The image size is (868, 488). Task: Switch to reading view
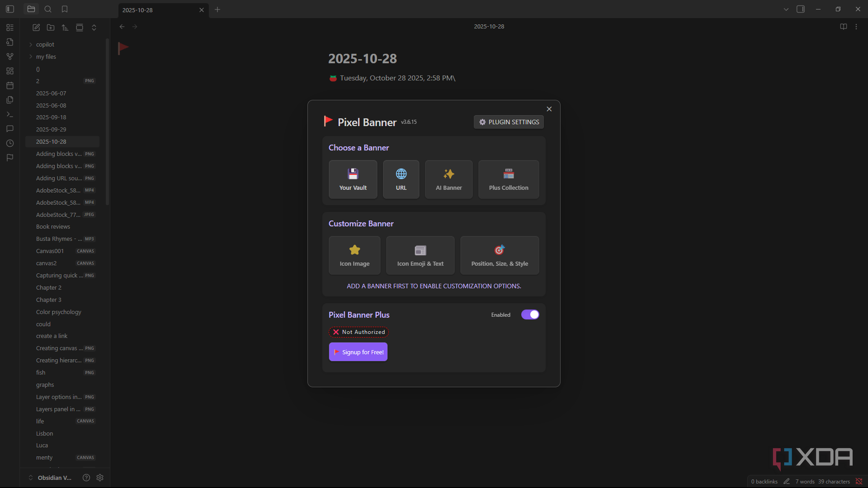click(844, 27)
